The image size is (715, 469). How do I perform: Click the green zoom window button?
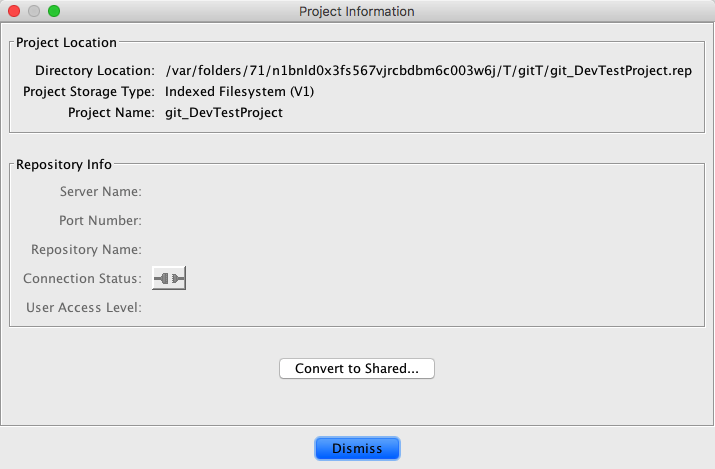pos(54,12)
